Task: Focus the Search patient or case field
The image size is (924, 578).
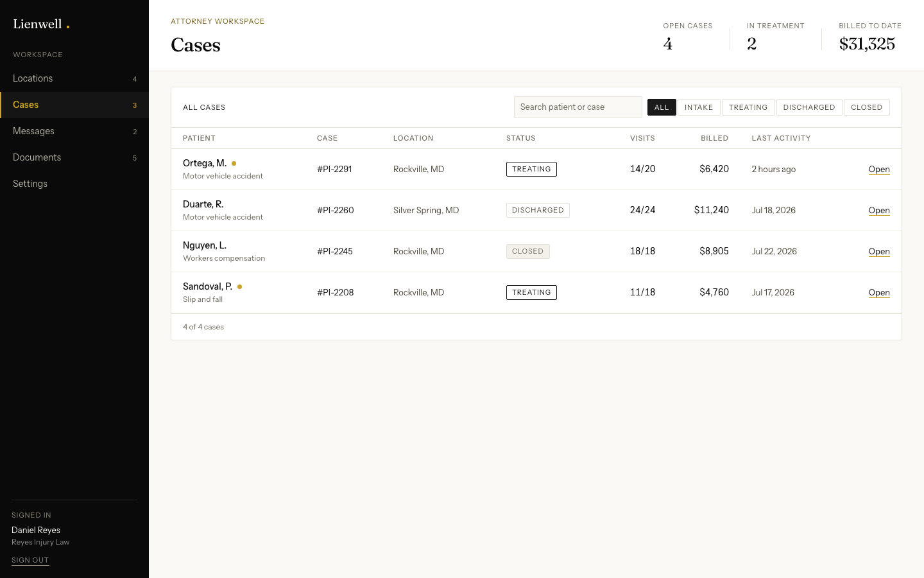Action: click(577, 107)
